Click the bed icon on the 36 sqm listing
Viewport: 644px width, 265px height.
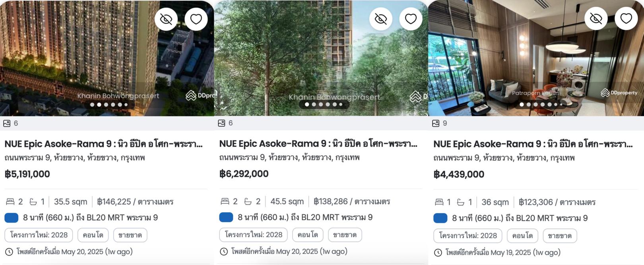point(439,202)
